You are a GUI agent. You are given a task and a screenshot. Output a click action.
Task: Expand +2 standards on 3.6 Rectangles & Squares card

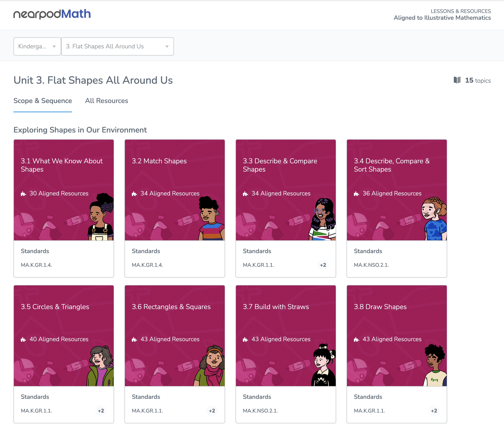(x=212, y=411)
